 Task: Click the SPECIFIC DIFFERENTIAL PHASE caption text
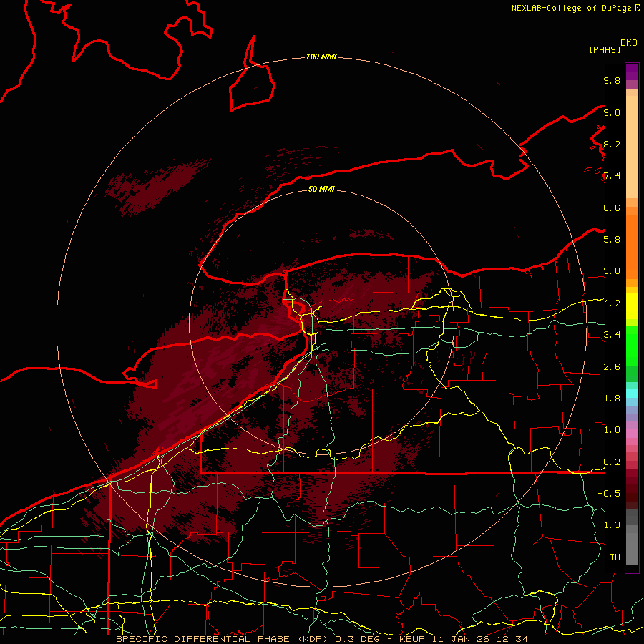[203, 639]
